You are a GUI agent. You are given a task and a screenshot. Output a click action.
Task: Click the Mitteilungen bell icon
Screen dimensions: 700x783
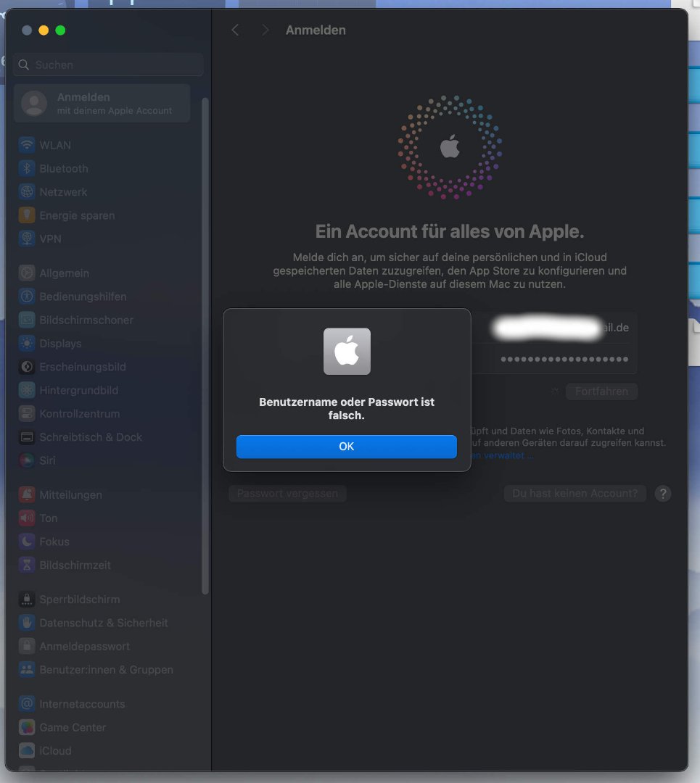pos(27,495)
